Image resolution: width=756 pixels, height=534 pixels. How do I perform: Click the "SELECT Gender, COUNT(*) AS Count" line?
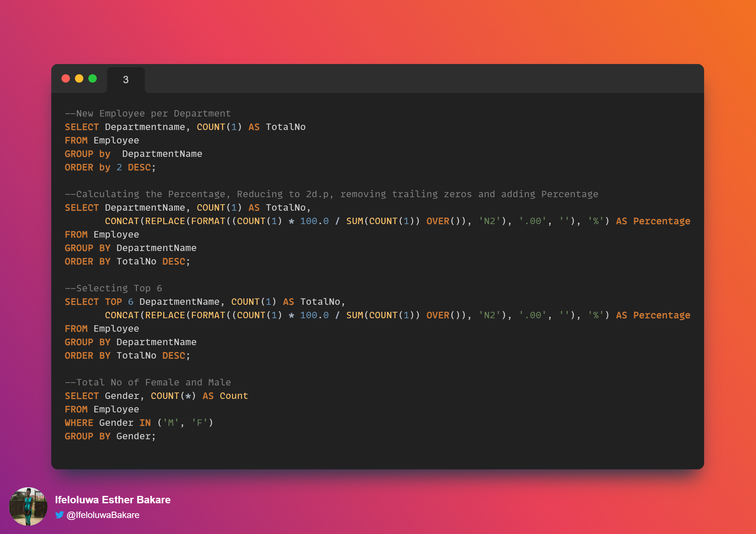click(x=156, y=396)
